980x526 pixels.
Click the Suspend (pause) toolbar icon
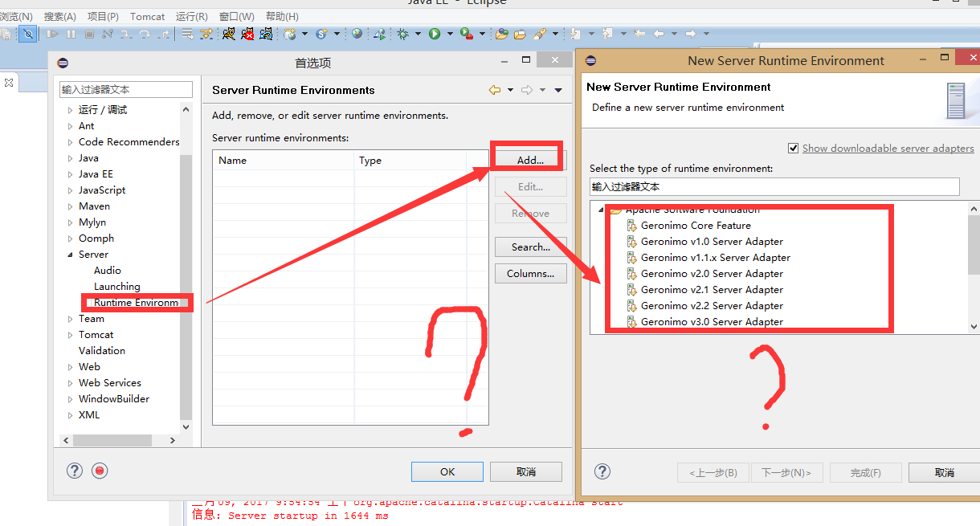click(x=71, y=34)
